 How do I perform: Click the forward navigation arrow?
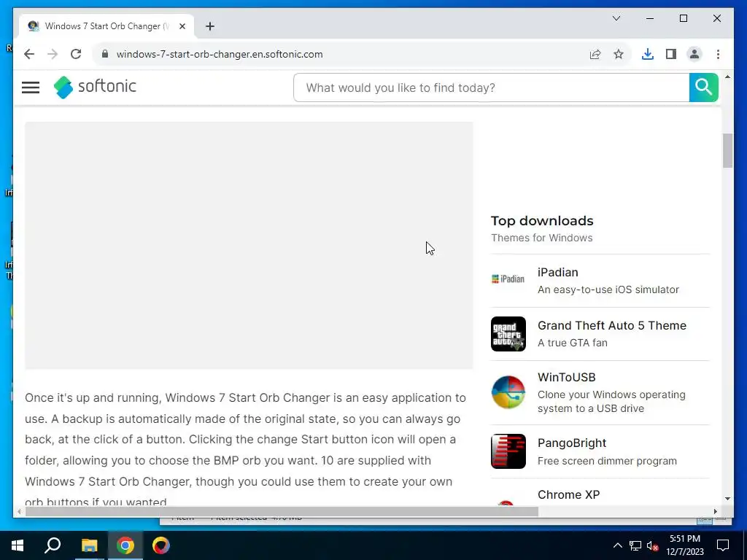pyautogui.click(x=53, y=54)
